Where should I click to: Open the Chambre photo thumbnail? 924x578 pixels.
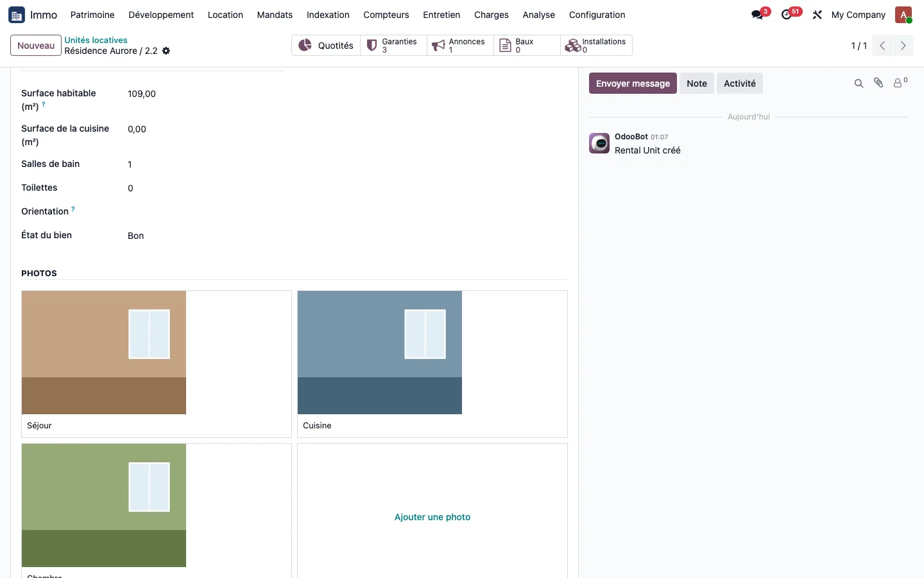pos(104,505)
